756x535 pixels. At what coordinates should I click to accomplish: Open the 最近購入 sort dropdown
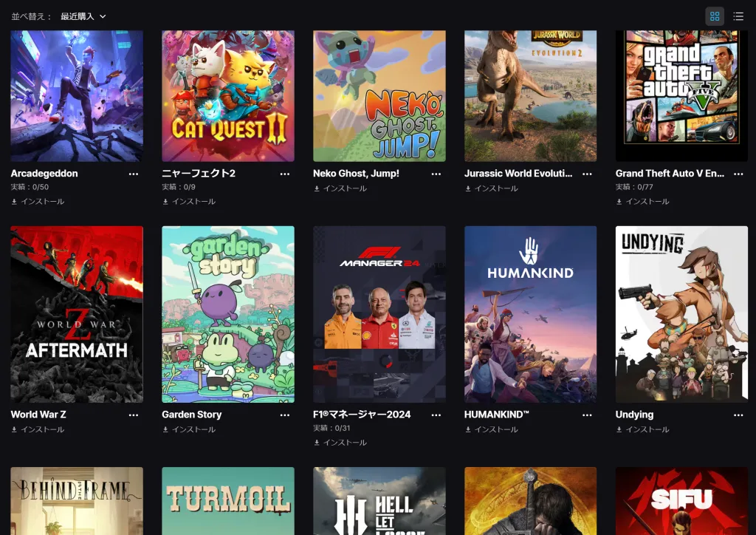pos(83,16)
